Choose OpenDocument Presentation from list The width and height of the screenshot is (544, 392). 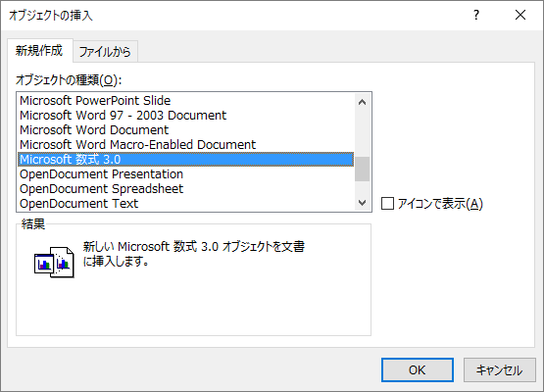click(186, 173)
